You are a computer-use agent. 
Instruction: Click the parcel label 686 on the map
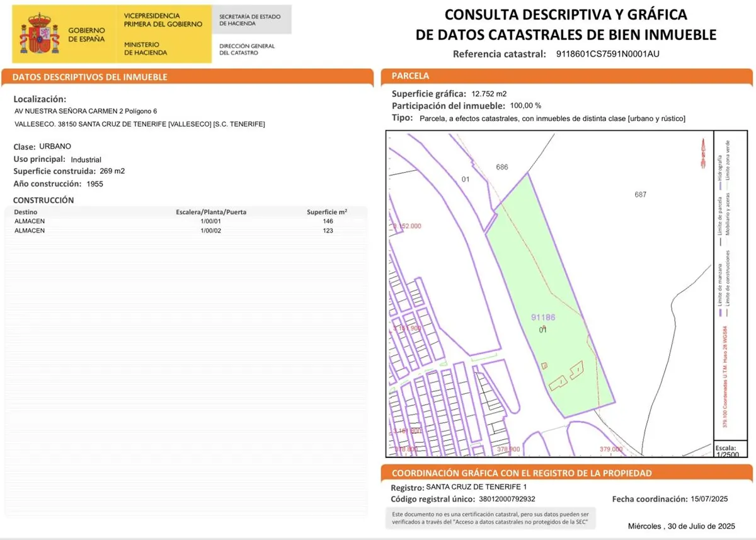tap(502, 167)
